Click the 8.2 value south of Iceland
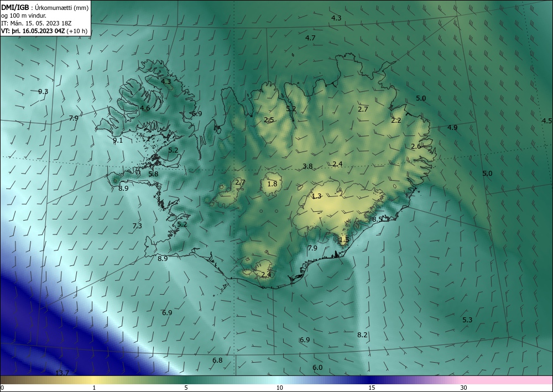 pyautogui.click(x=363, y=335)
